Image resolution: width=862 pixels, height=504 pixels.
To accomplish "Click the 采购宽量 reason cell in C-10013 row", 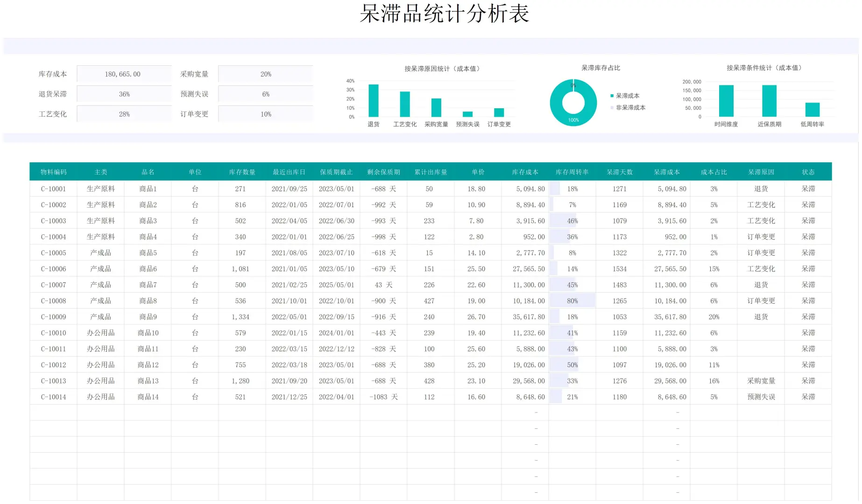I will tap(761, 381).
